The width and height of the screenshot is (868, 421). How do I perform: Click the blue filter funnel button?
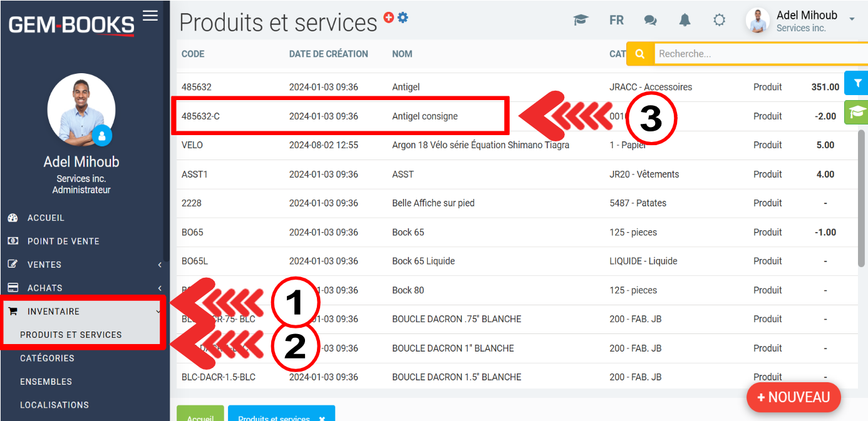click(857, 83)
